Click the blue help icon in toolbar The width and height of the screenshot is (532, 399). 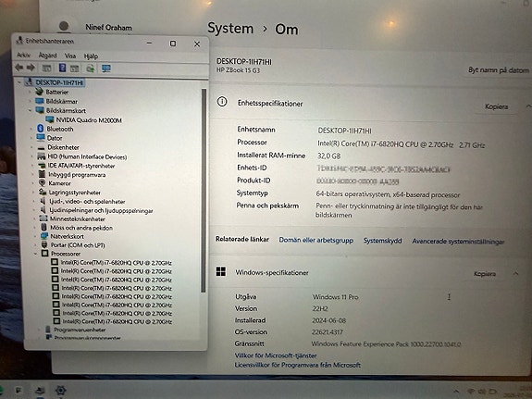[x=62, y=68]
